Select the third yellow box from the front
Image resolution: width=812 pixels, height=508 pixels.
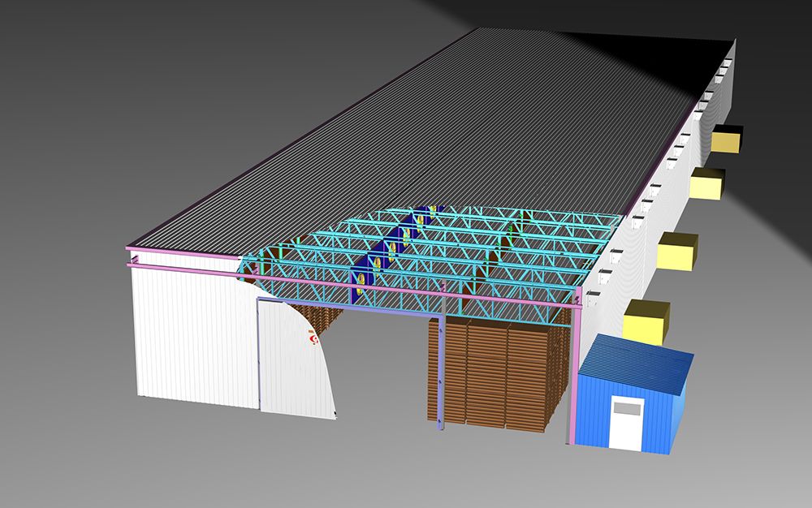click(706, 185)
